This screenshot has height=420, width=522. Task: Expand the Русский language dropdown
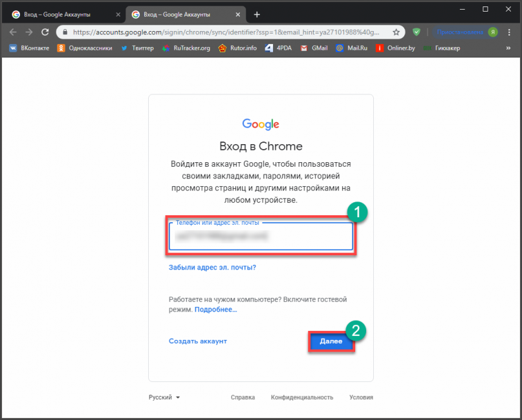(x=164, y=397)
